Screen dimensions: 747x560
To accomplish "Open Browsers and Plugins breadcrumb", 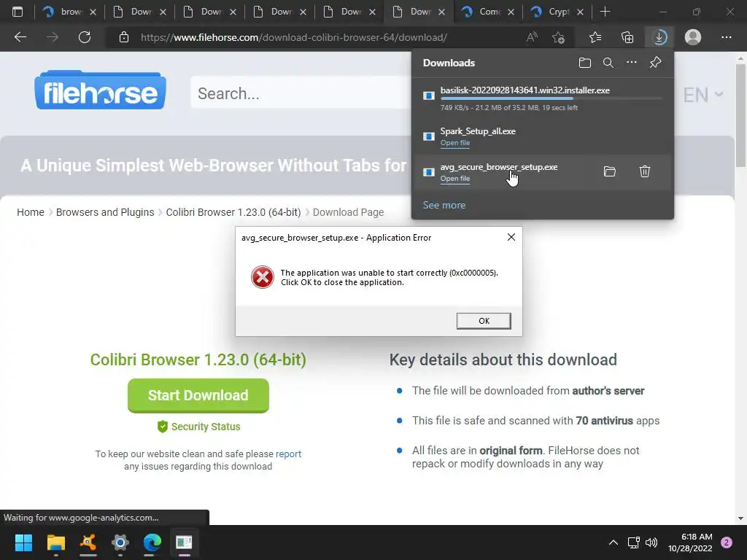I will pyautogui.click(x=105, y=212).
